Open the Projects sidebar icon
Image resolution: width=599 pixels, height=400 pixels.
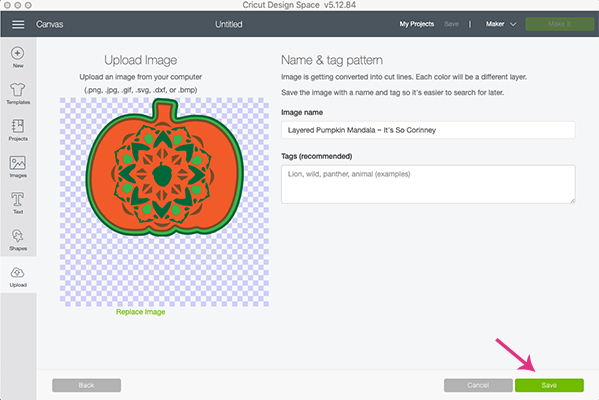[18, 126]
